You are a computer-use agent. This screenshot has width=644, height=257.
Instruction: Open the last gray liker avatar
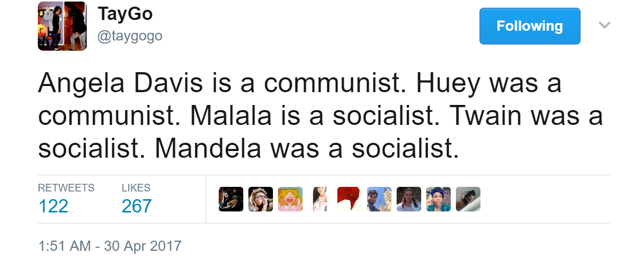tap(468, 199)
